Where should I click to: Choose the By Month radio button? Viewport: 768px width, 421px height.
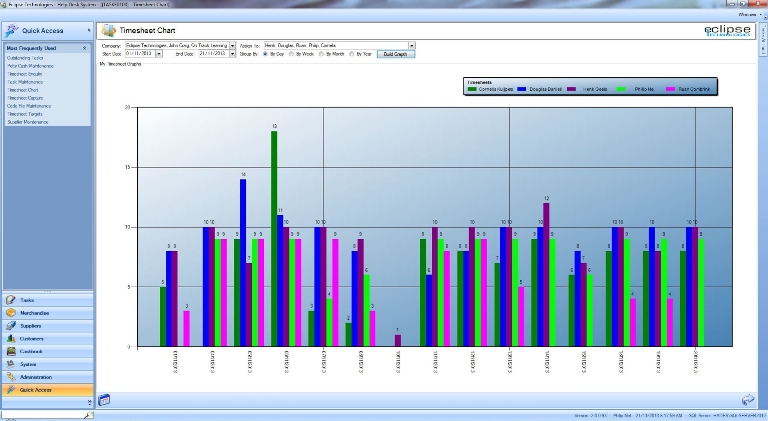coord(319,54)
